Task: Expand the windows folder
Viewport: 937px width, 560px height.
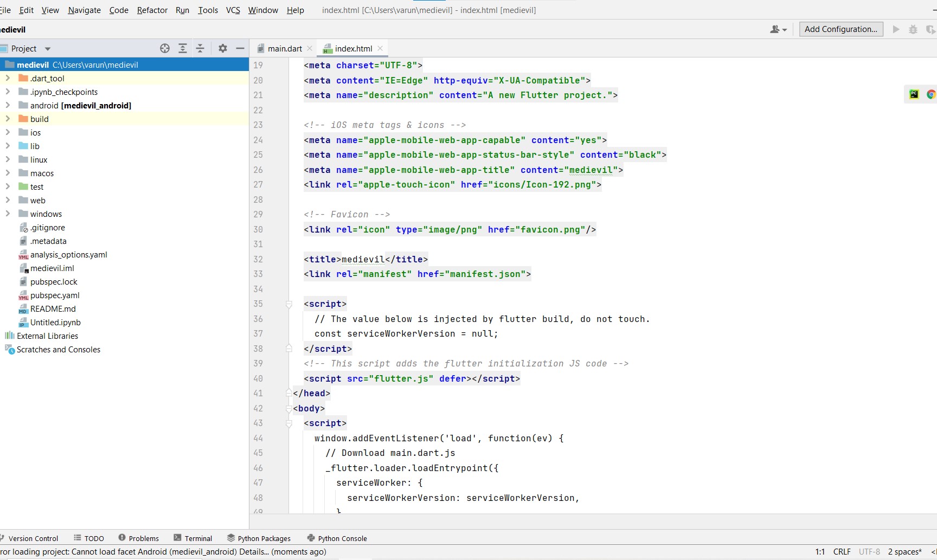Action: click(x=8, y=214)
